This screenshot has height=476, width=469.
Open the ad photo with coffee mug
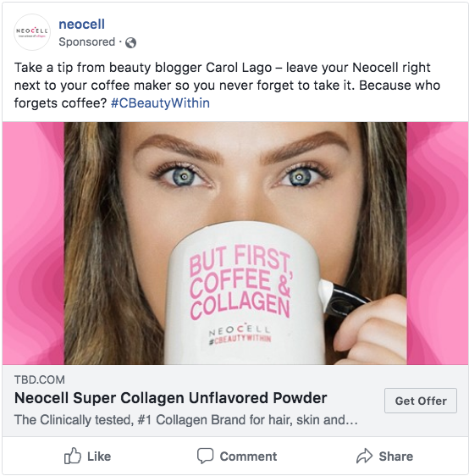pos(235,243)
